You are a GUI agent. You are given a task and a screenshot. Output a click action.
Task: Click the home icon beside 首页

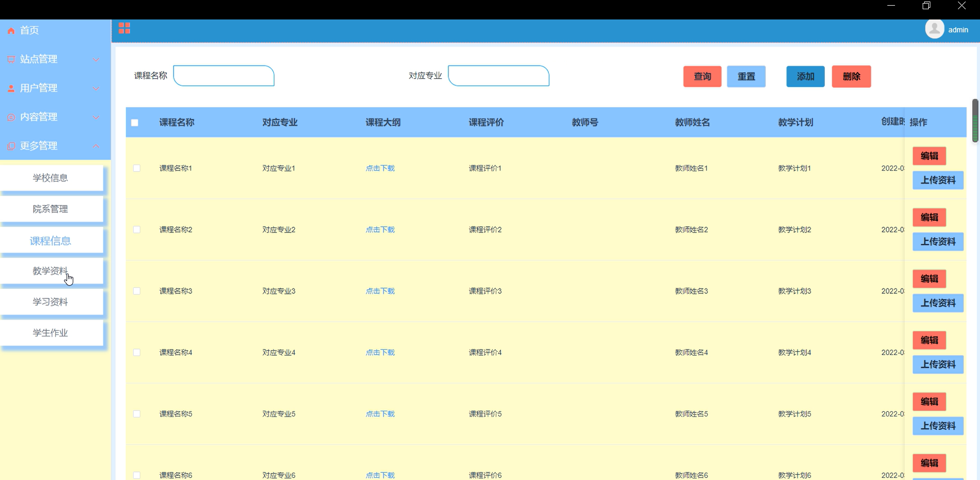pyautogui.click(x=11, y=31)
